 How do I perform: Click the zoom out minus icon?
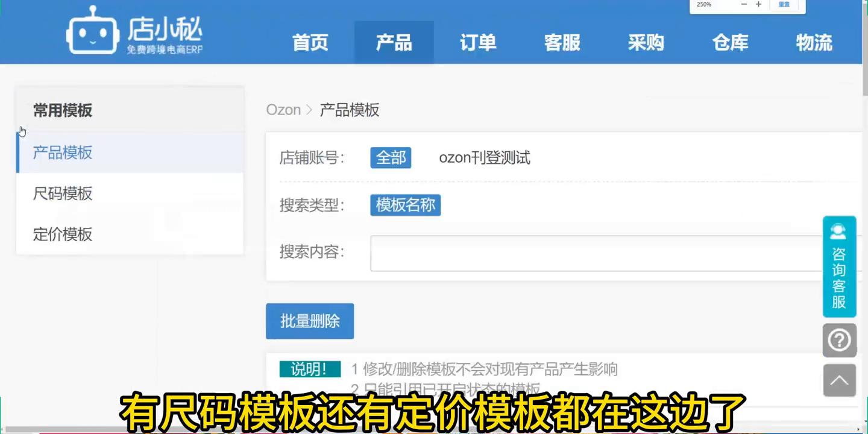click(x=744, y=4)
